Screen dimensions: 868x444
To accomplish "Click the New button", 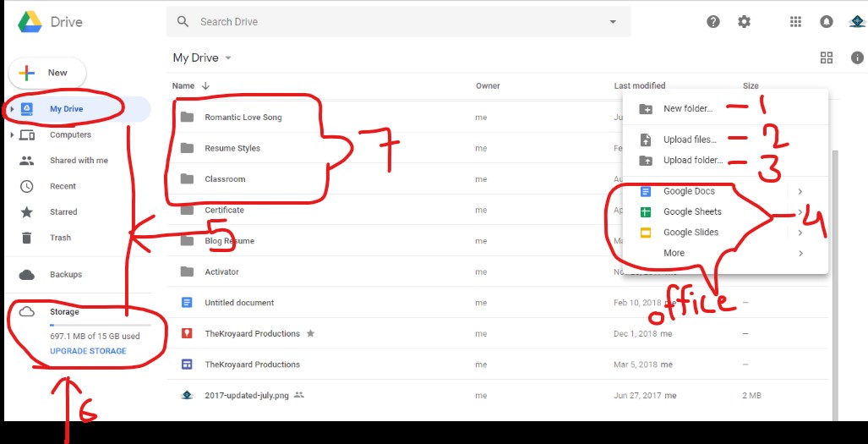I will coord(47,73).
